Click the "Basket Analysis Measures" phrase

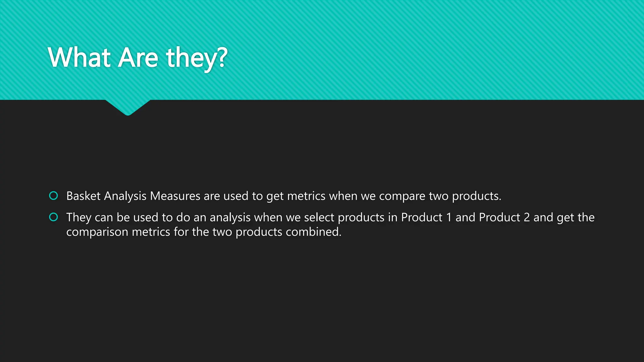tap(133, 196)
